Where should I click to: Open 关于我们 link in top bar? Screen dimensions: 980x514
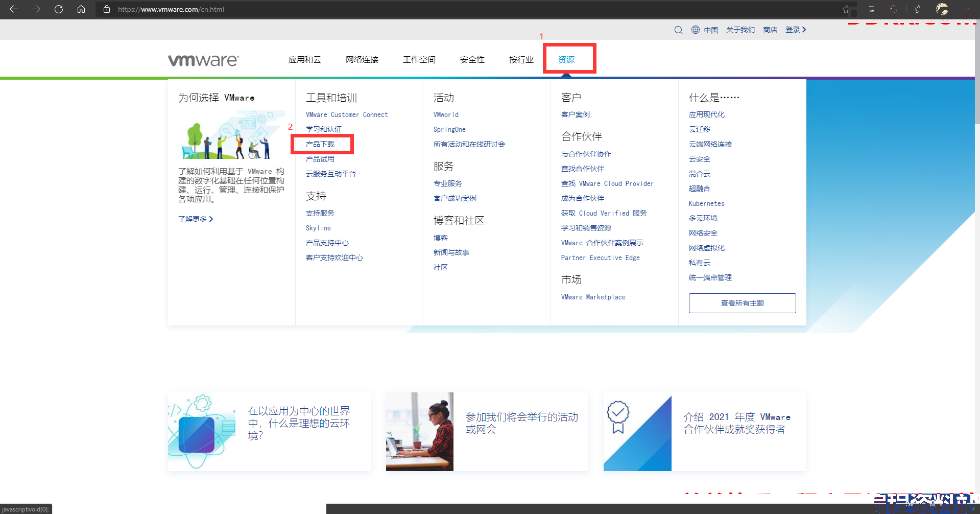click(x=740, y=30)
